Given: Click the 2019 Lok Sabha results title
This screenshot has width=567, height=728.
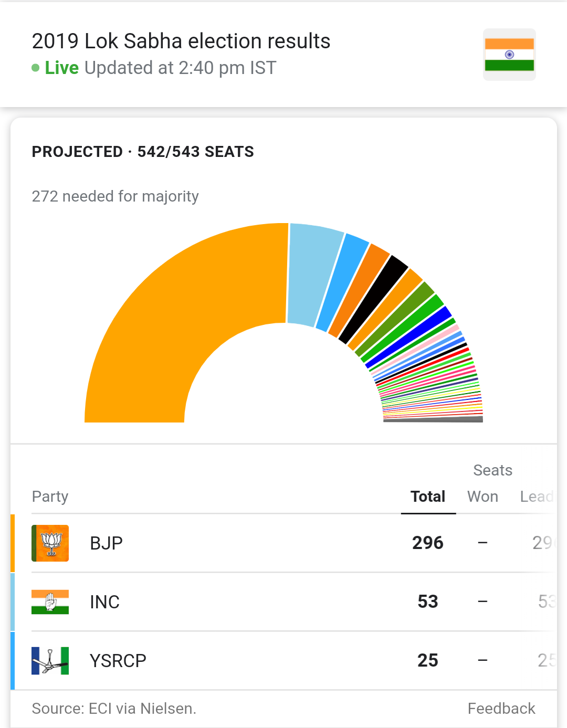Looking at the screenshot, I should (x=181, y=41).
